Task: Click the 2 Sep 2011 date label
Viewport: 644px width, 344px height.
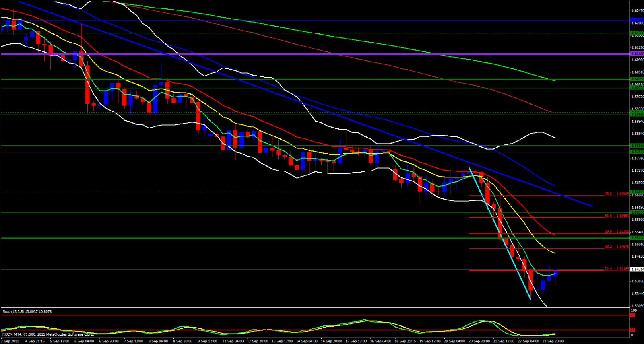Action: [x=10, y=341]
